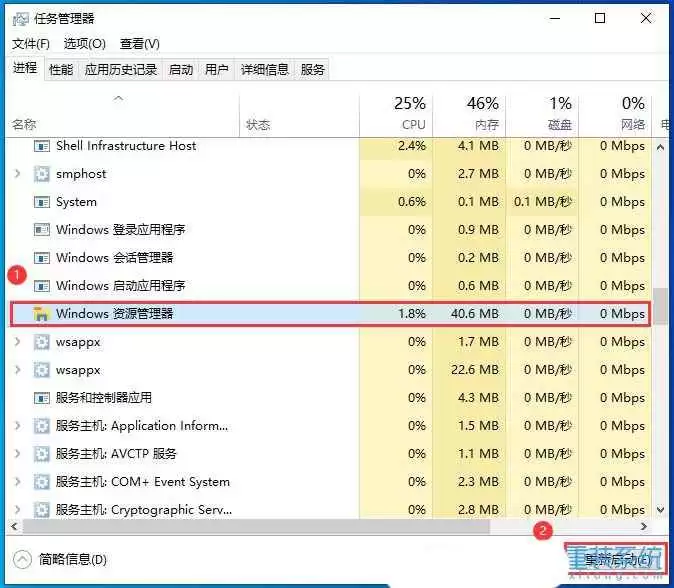Click the vertical scrollbar up arrow

661,147
